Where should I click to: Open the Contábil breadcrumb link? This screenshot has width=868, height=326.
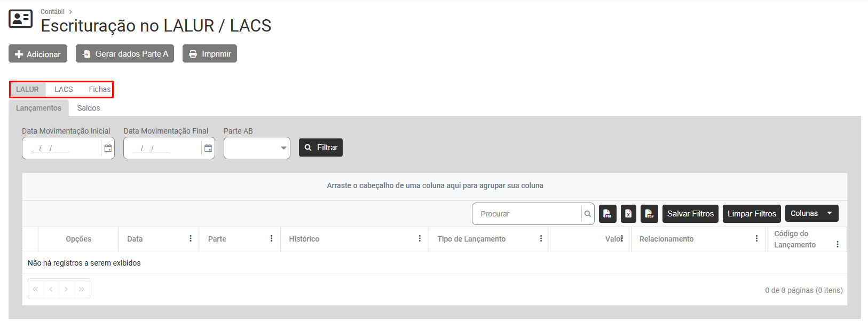tap(52, 11)
